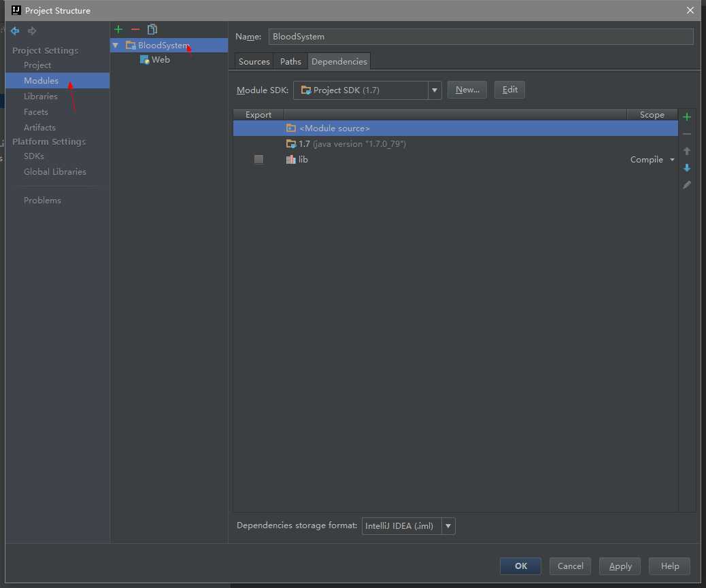Add a new module with green plus
Screen dimensions: 706x588
[118, 30]
